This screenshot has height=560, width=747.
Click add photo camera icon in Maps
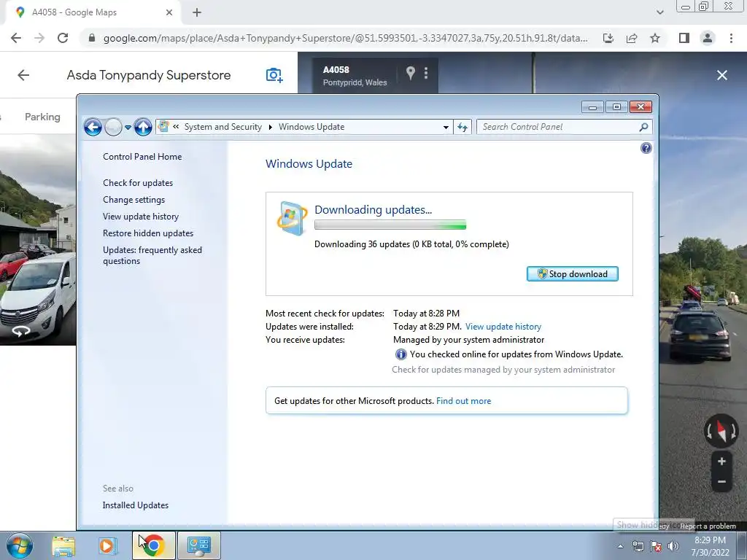[x=274, y=75]
